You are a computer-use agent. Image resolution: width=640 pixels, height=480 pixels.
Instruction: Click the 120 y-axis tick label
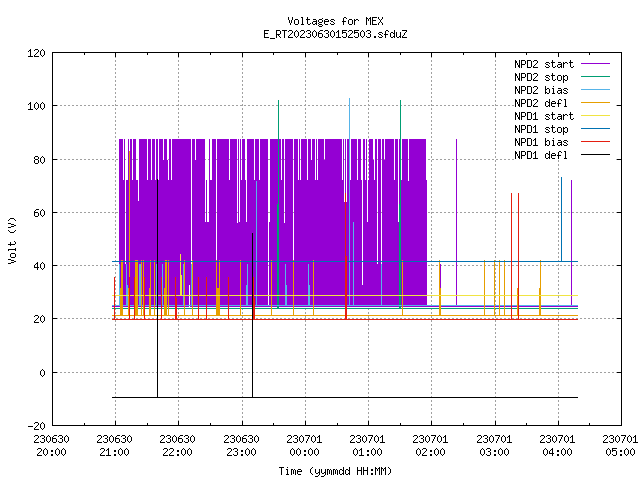(37, 53)
